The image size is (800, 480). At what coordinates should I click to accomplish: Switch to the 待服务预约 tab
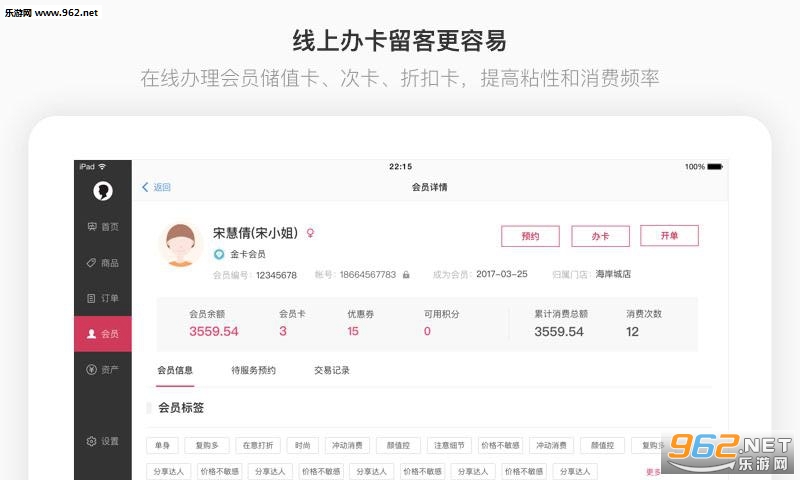254,370
